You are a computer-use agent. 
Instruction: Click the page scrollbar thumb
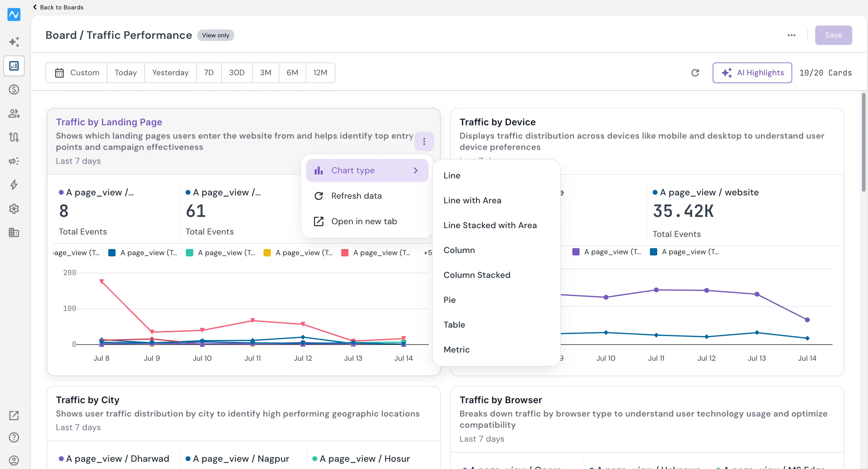click(863, 143)
